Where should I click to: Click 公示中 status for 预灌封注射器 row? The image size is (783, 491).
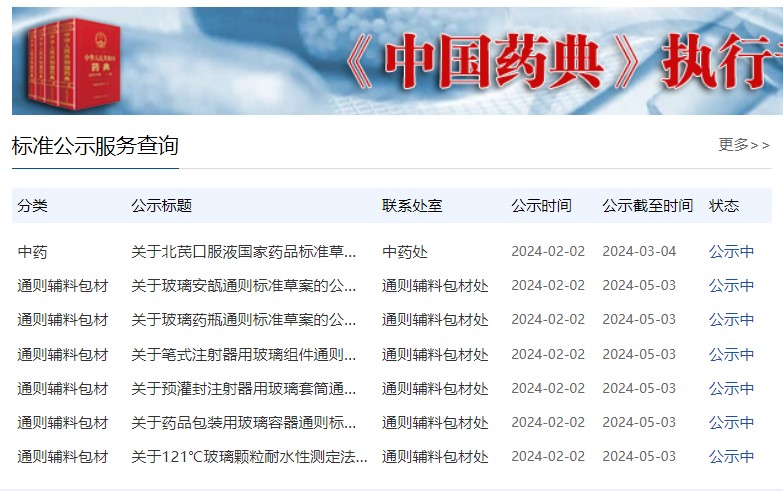[732, 389]
